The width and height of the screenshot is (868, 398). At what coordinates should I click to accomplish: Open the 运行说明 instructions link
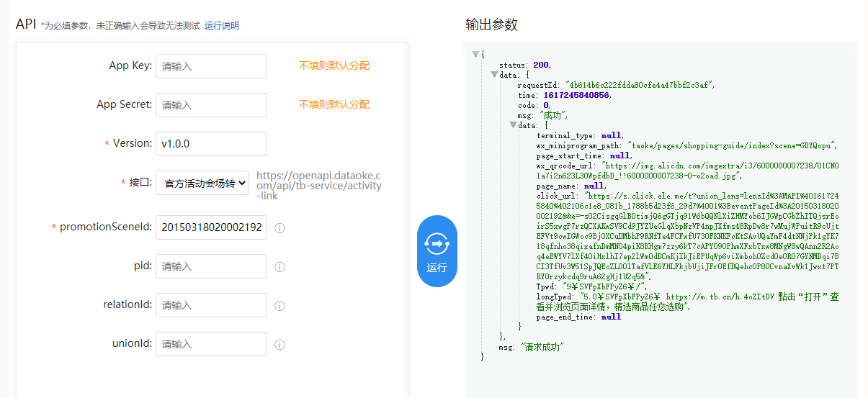(221, 26)
